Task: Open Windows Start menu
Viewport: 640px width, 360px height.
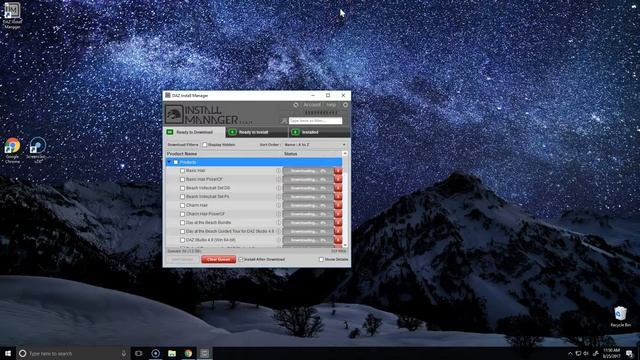Action: point(8,353)
